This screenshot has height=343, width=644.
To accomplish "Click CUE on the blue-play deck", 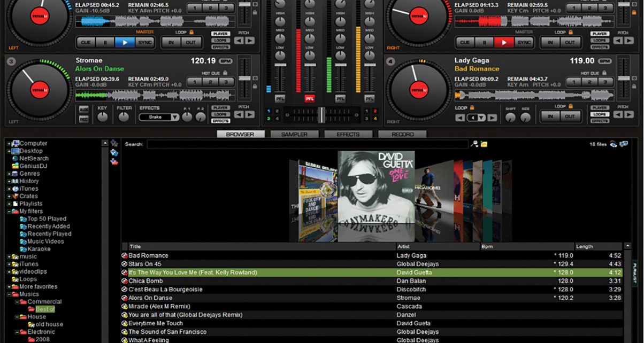I will [x=86, y=42].
